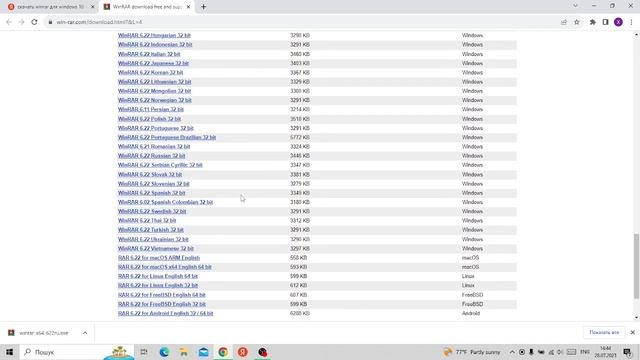Screen dimensions: 640x360
Task: Open the browser side panel
Action: (x=605, y=22)
